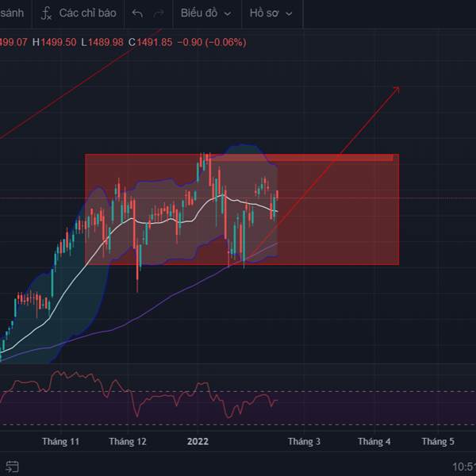Undo the last chart action
Image resolution: width=476 pixels, height=476 pixels.
pyautogui.click(x=137, y=13)
